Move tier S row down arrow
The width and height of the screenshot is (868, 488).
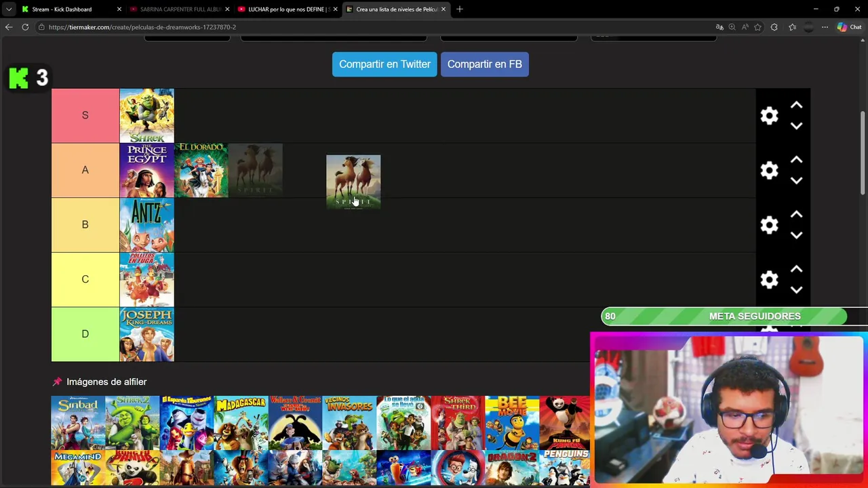[796, 126]
